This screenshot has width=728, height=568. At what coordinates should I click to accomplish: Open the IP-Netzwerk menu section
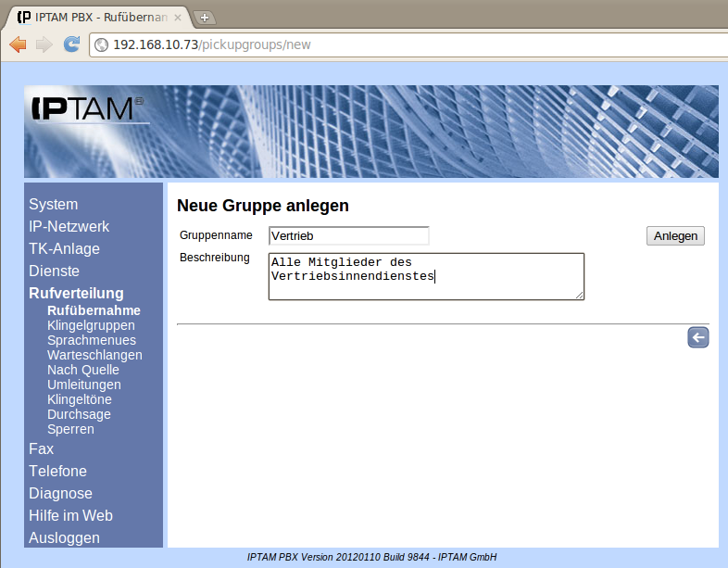tap(69, 226)
